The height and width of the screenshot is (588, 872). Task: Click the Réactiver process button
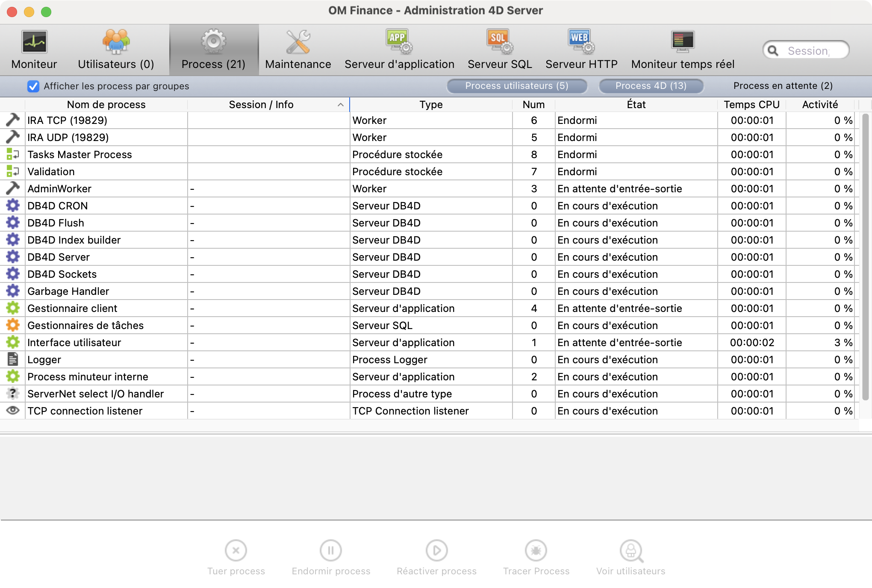[436, 558]
